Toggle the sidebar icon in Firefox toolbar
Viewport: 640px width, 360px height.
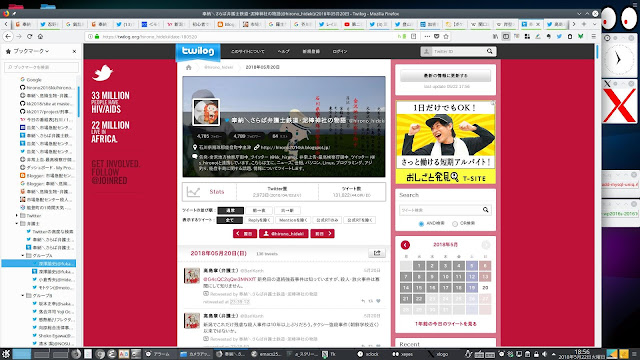(x=506, y=36)
